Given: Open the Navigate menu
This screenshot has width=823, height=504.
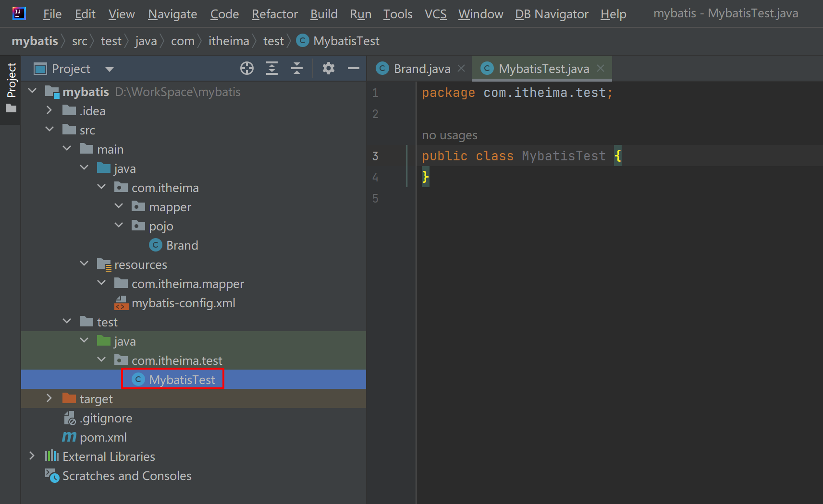Looking at the screenshot, I should click(x=172, y=14).
